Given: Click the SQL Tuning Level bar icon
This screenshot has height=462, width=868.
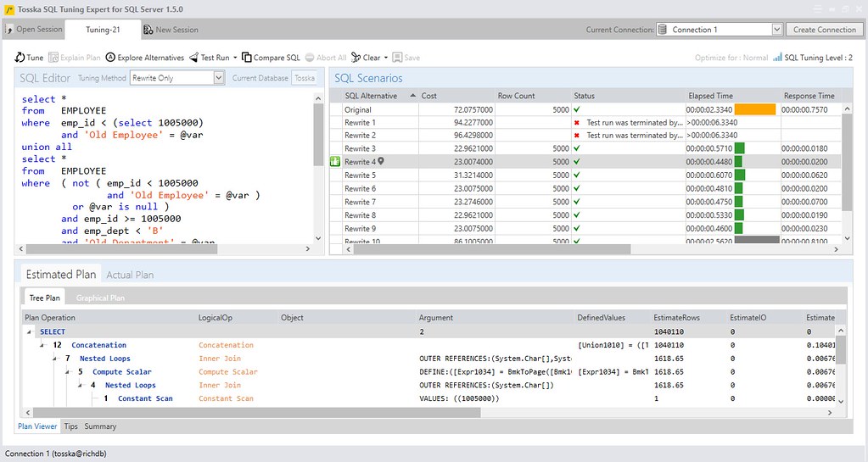Looking at the screenshot, I should click(778, 58).
